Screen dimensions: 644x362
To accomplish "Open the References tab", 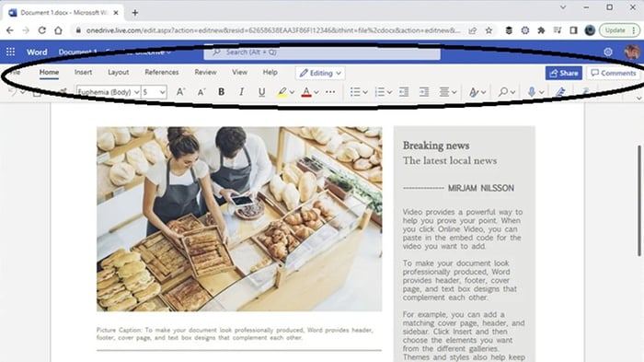I will (161, 72).
